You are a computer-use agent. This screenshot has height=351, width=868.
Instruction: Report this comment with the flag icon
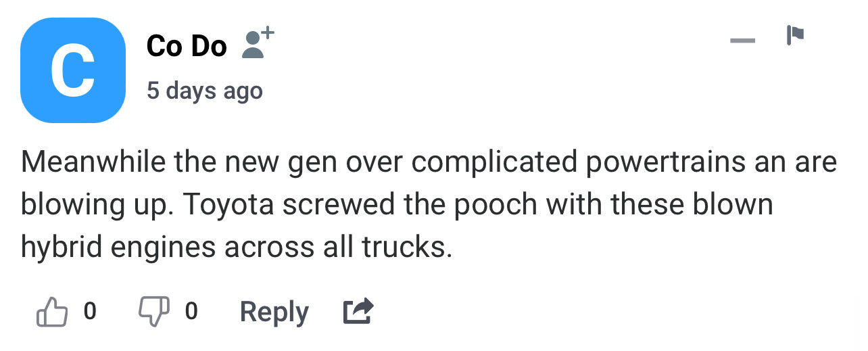[x=794, y=35]
